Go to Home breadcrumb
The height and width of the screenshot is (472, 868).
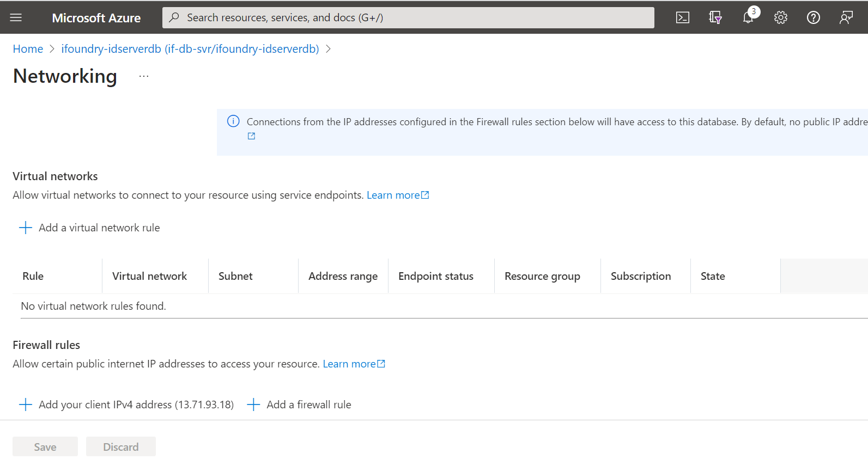28,49
